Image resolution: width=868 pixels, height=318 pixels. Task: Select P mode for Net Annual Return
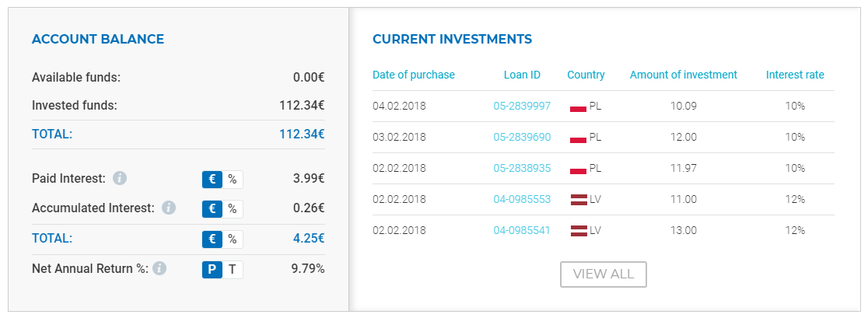point(212,269)
